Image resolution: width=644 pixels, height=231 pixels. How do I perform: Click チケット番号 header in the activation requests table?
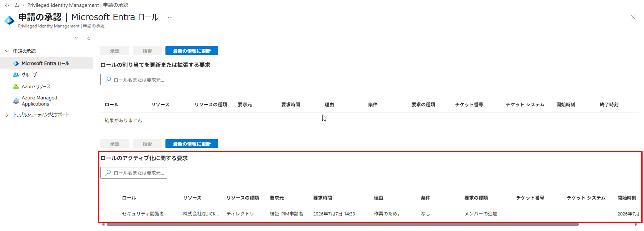[530, 198]
